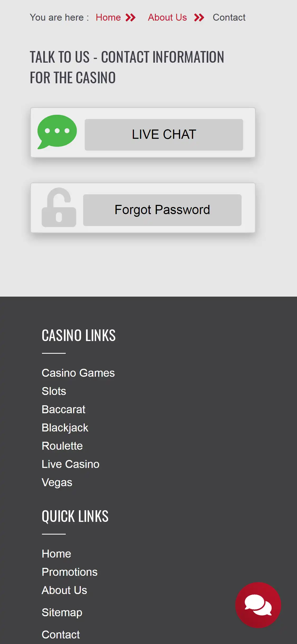Visit the Blackjack link

click(65, 428)
